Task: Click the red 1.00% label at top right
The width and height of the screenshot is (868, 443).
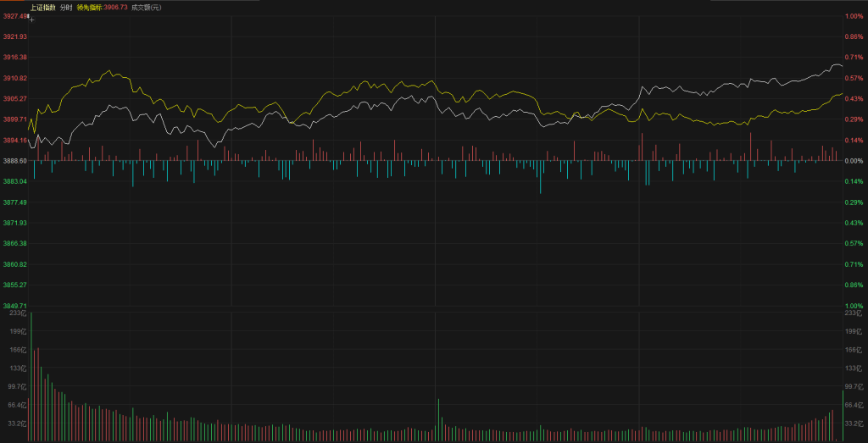Action: (x=853, y=16)
